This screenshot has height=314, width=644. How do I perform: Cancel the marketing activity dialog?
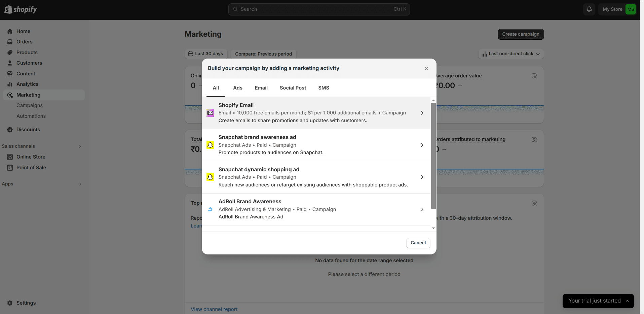[418, 243]
